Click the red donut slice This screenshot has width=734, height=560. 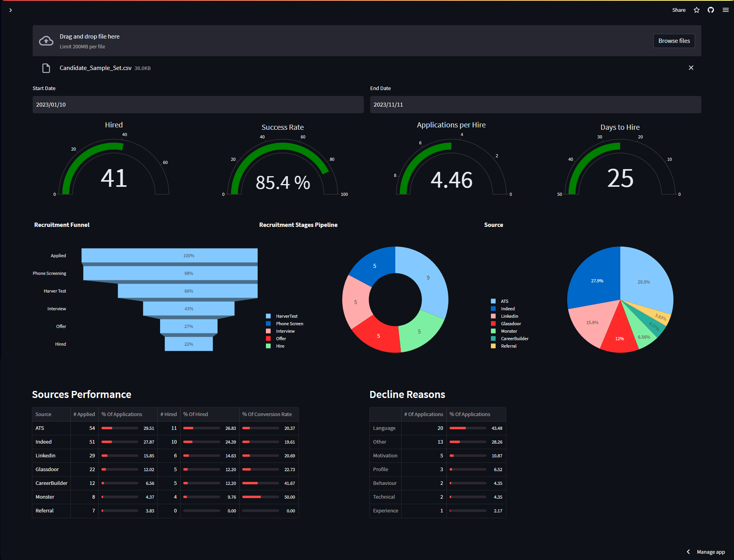click(x=378, y=336)
